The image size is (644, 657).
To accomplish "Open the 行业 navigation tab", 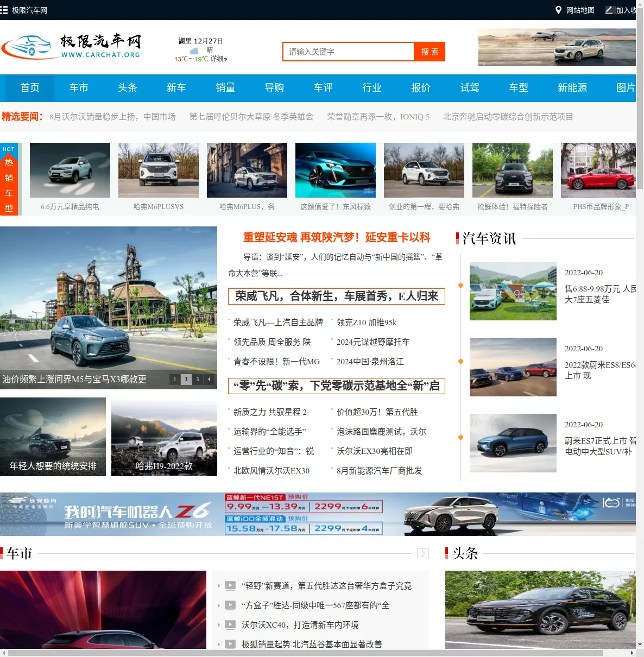I will pyautogui.click(x=372, y=88).
